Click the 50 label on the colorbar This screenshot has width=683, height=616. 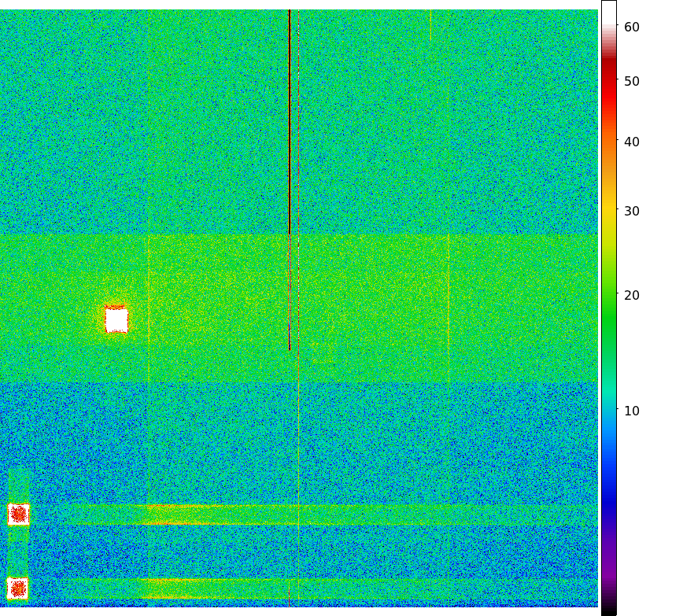tap(631, 81)
